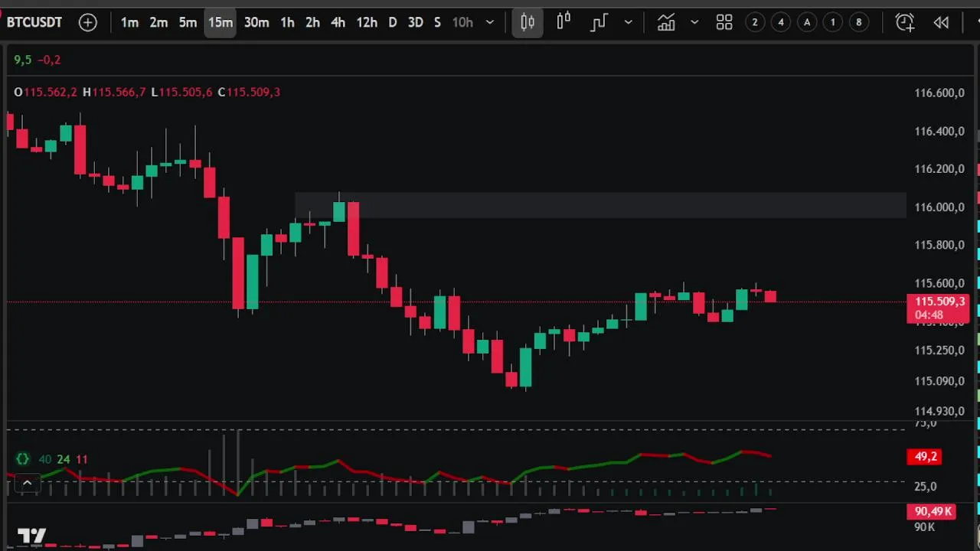Viewport: 980px width, 551px height.
Task: Click the add symbol plus icon
Action: coord(88,22)
